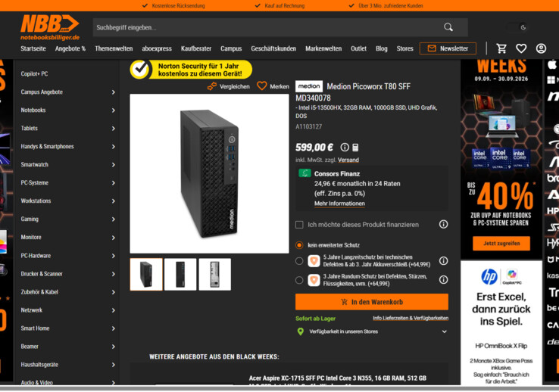This screenshot has height=392, width=559.
Task: Open Zubehör & Kabel sidebar category
Action: coord(39,292)
